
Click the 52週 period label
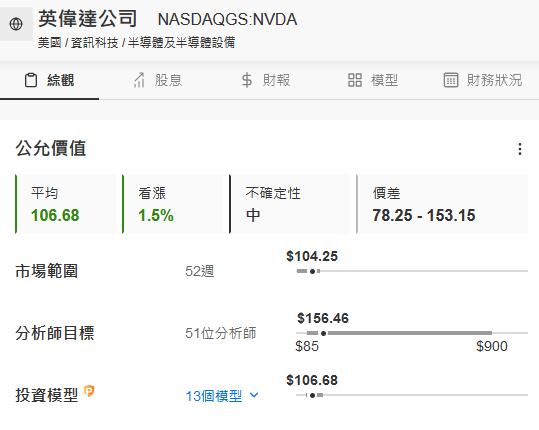(x=199, y=271)
